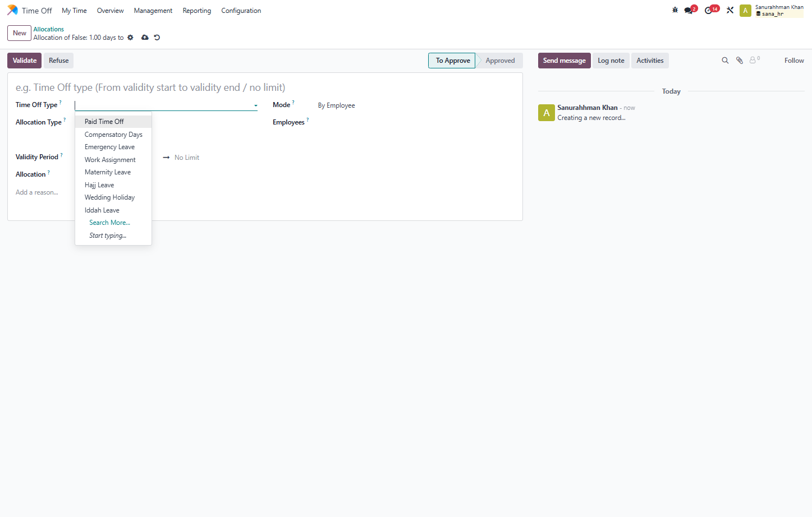Click the chatter search magnifier icon
This screenshot has width=812, height=517.
coord(725,61)
